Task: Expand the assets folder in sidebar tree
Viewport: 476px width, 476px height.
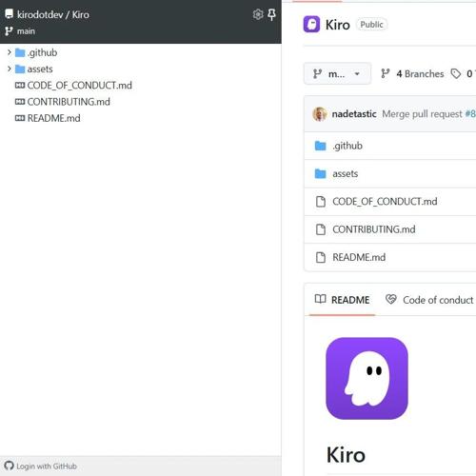Action: tap(10, 69)
